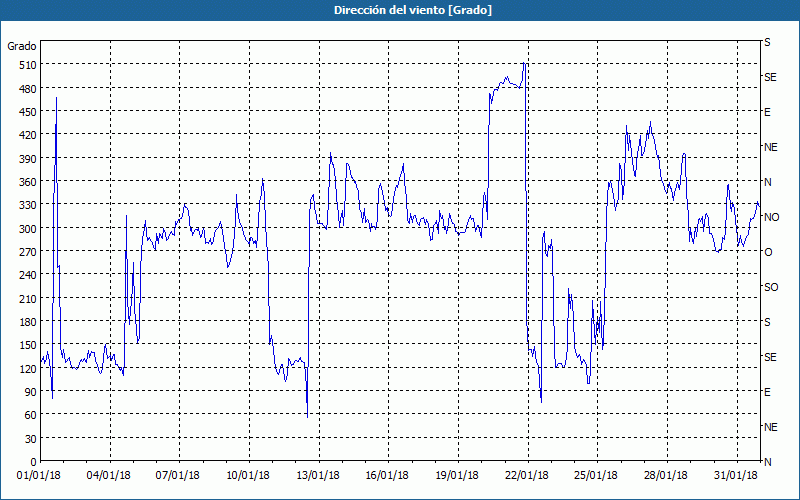
Task: Click the lowest dip near 55 degrees before 13/01/18
Action: (308, 417)
